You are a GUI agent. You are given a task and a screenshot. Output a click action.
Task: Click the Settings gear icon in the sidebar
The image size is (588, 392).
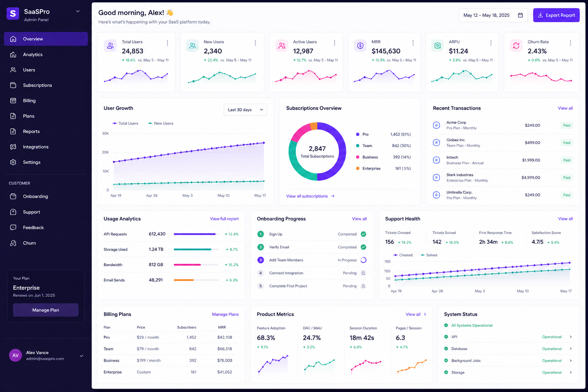13,162
